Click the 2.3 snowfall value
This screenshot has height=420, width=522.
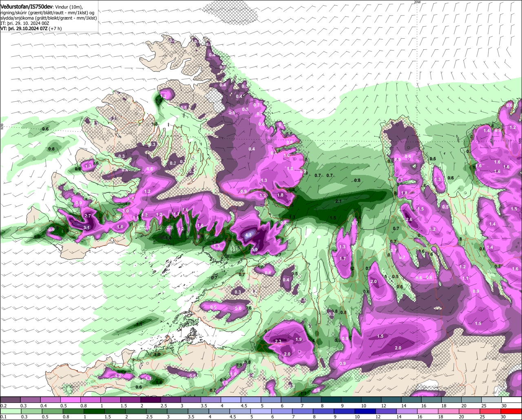pos(278,341)
